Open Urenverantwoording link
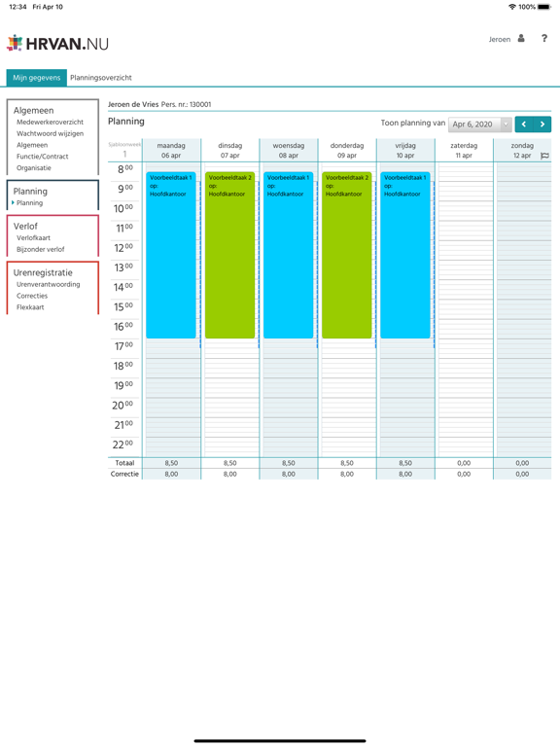 pos(48,284)
